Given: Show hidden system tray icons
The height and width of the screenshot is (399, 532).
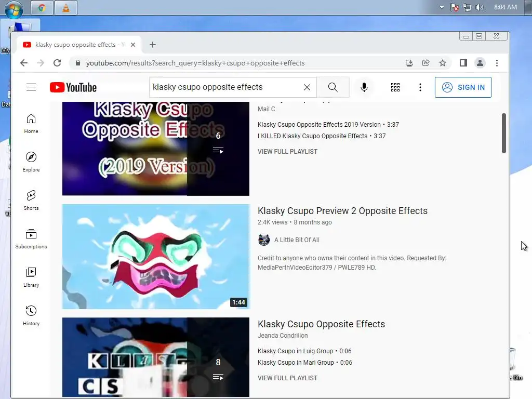Looking at the screenshot, I should pos(442,7).
